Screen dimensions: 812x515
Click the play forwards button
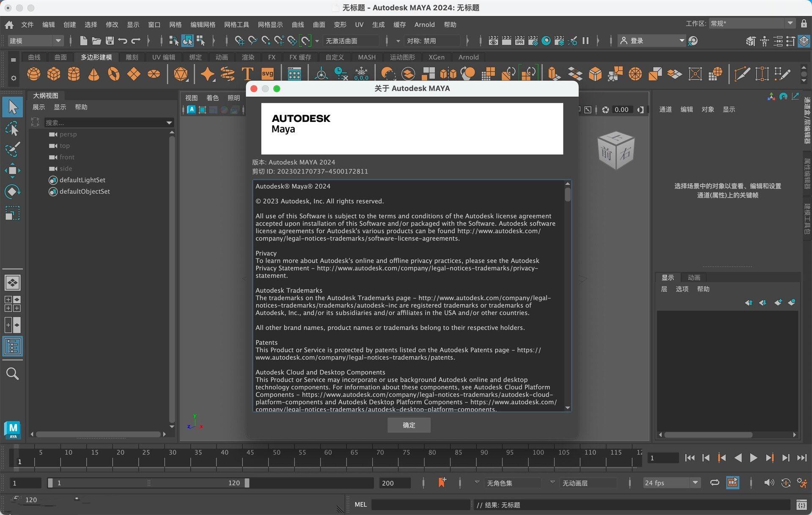click(753, 458)
